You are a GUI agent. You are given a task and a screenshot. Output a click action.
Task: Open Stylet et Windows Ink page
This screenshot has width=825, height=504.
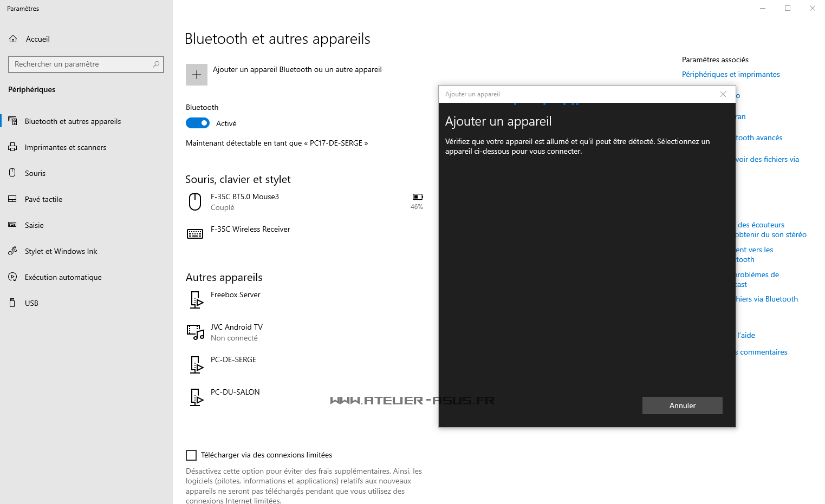point(61,251)
